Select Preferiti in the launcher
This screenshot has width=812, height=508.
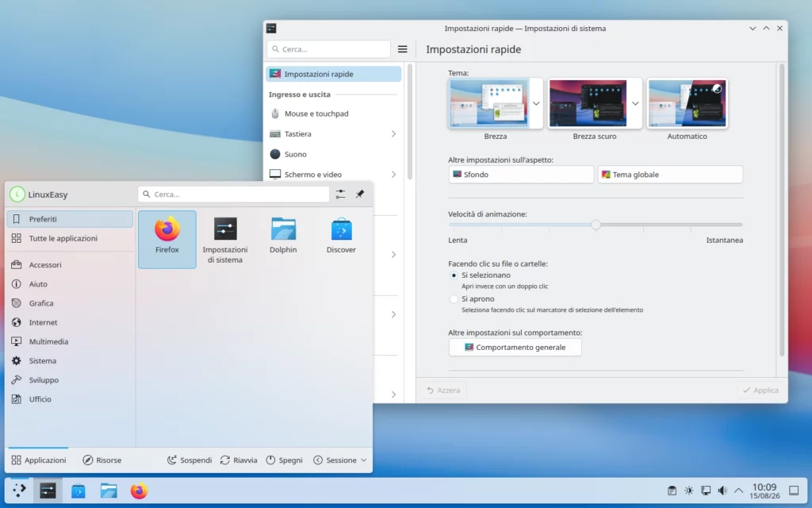(x=70, y=219)
